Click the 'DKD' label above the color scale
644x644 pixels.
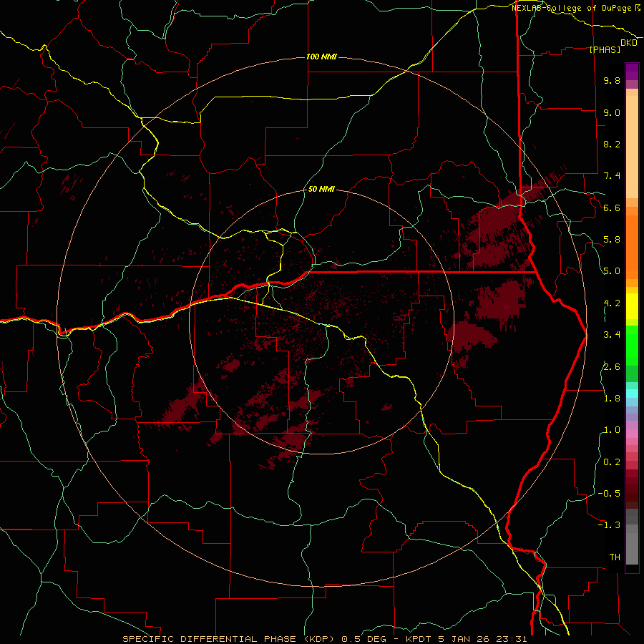[629, 43]
